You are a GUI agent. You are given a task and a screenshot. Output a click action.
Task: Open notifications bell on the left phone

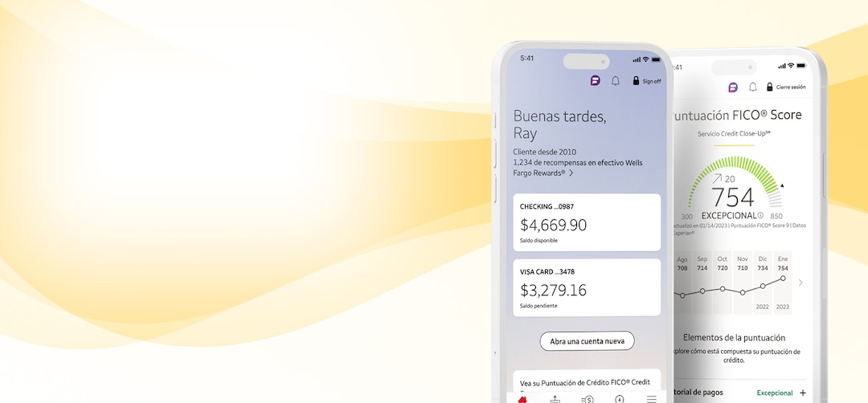point(615,81)
